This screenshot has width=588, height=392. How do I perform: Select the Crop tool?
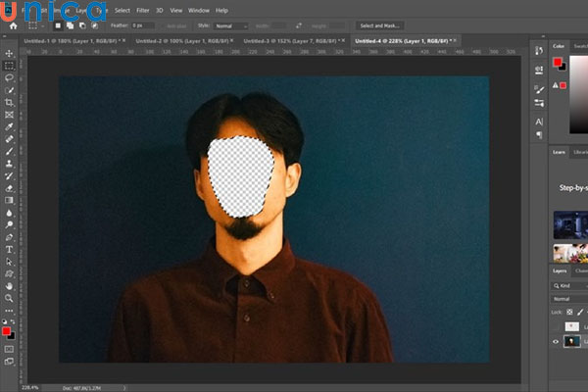point(9,102)
